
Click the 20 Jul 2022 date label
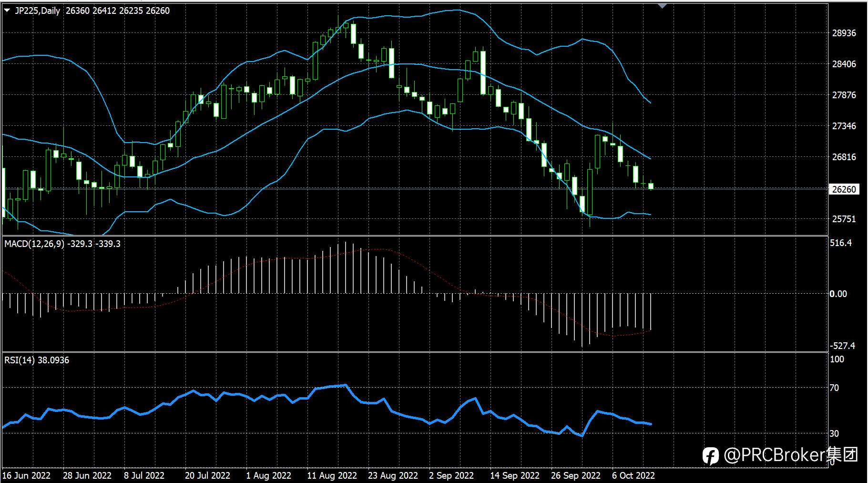pos(207,475)
